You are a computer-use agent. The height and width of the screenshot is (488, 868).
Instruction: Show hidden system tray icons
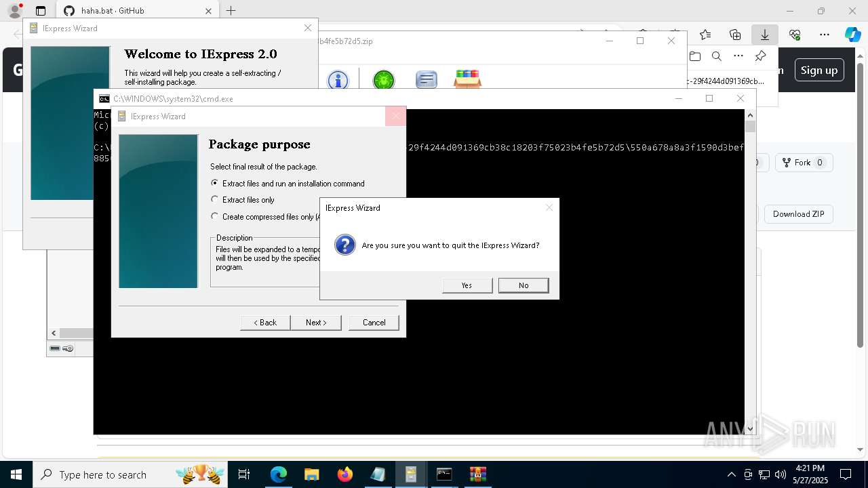click(731, 474)
